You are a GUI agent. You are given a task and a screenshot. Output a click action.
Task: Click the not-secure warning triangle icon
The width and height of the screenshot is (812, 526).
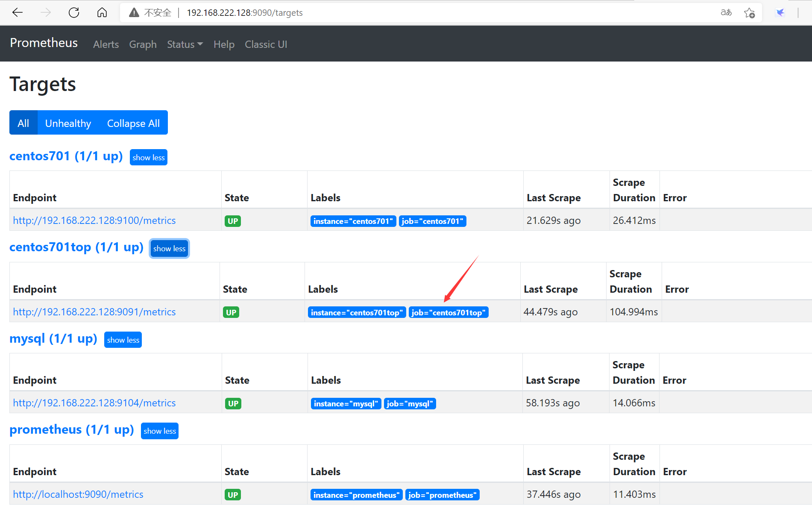coord(134,13)
